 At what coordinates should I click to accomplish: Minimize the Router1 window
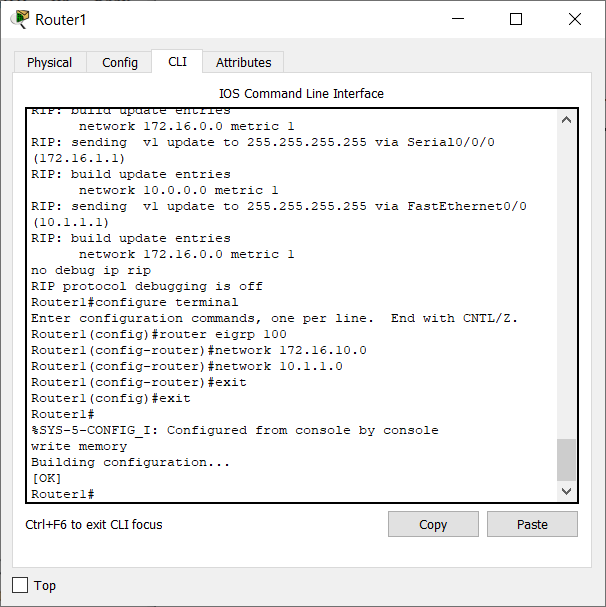458,19
